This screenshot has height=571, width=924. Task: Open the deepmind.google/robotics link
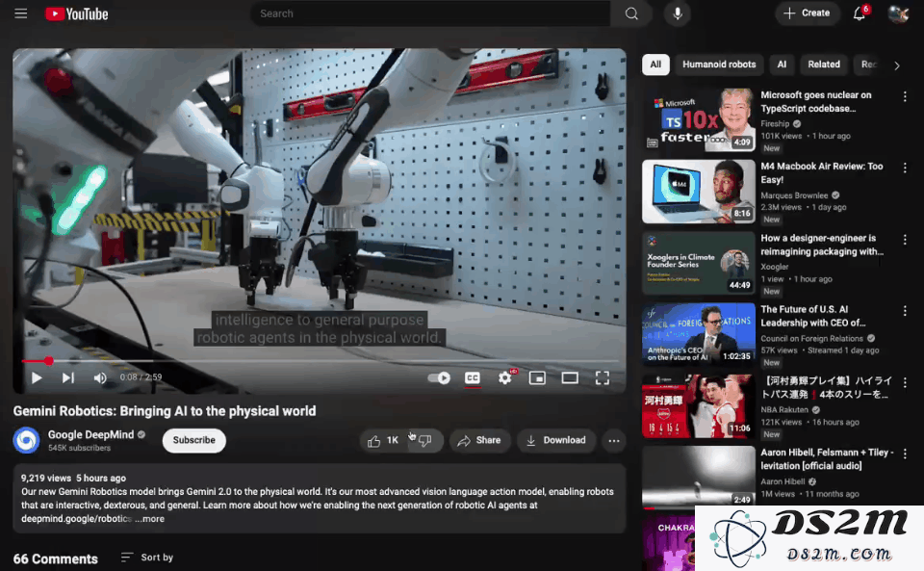(x=76, y=519)
